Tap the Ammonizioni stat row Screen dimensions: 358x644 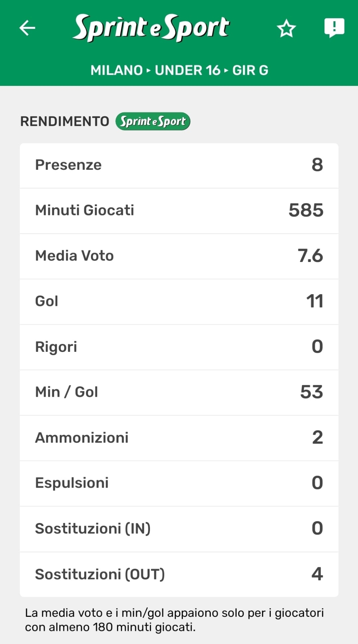click(x=179, y=438)
